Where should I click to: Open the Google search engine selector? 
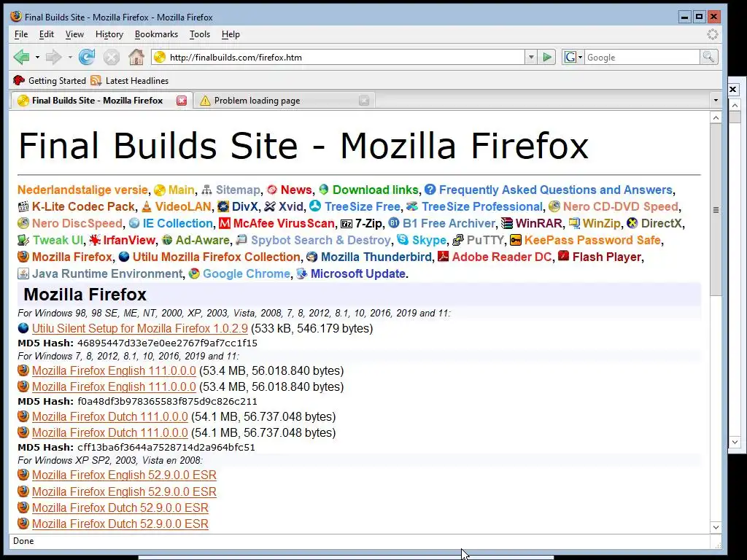(x=573, y=57)
